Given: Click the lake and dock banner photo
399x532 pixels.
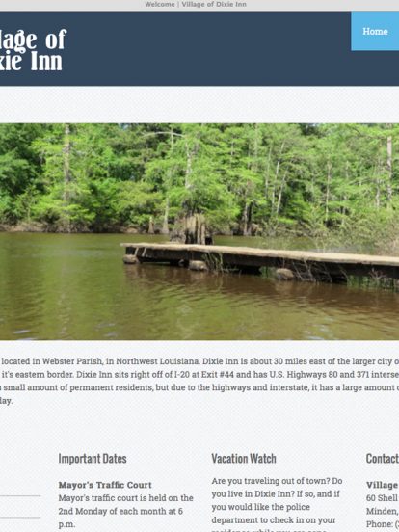Looking at the screenshot, I should [x=199, y=231].
